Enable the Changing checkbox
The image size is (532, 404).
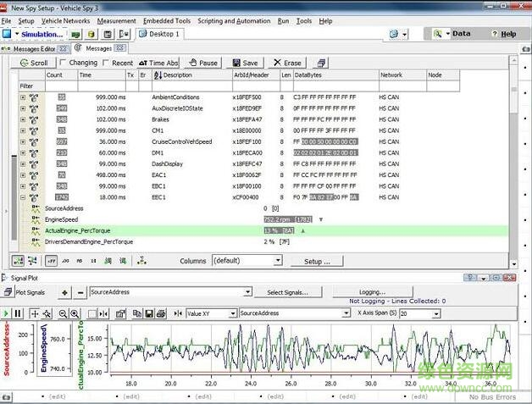tap(63, 63)
